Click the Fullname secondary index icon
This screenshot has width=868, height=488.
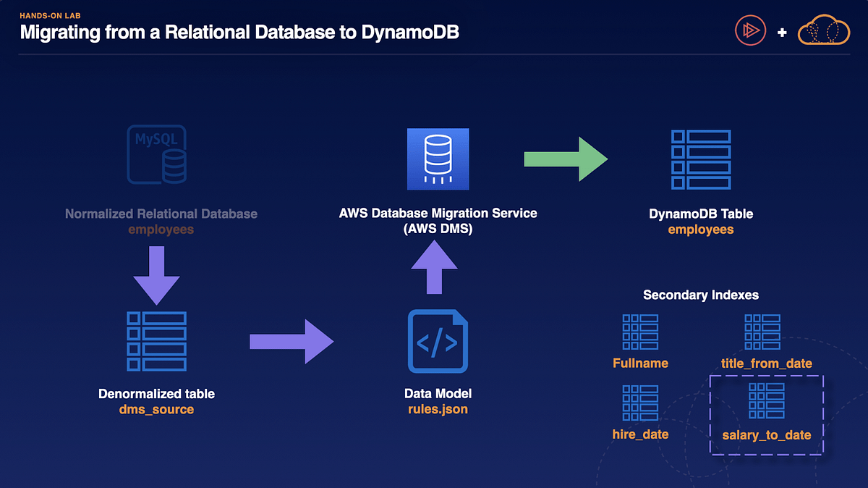[x=639, y=332]
